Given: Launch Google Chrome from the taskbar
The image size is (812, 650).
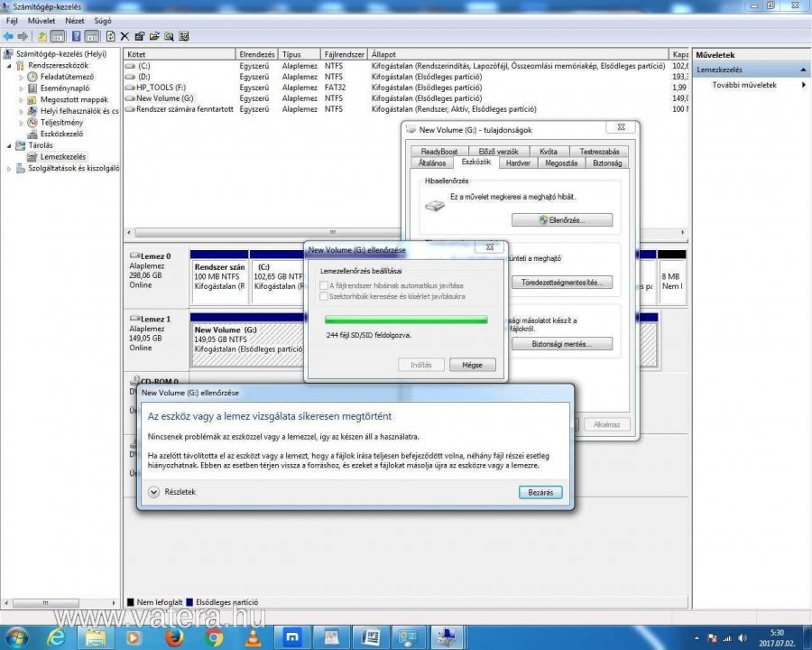Looking at the screenshot, I should 213,637.
